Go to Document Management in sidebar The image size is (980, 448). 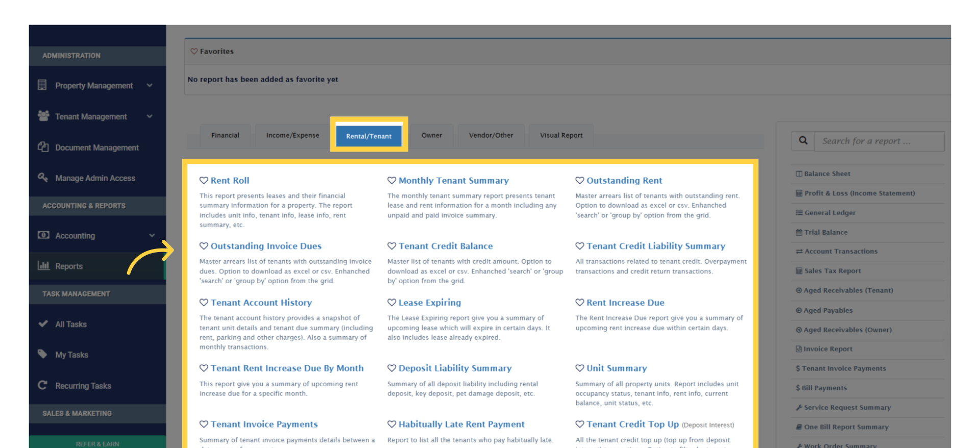click(97, 147)
